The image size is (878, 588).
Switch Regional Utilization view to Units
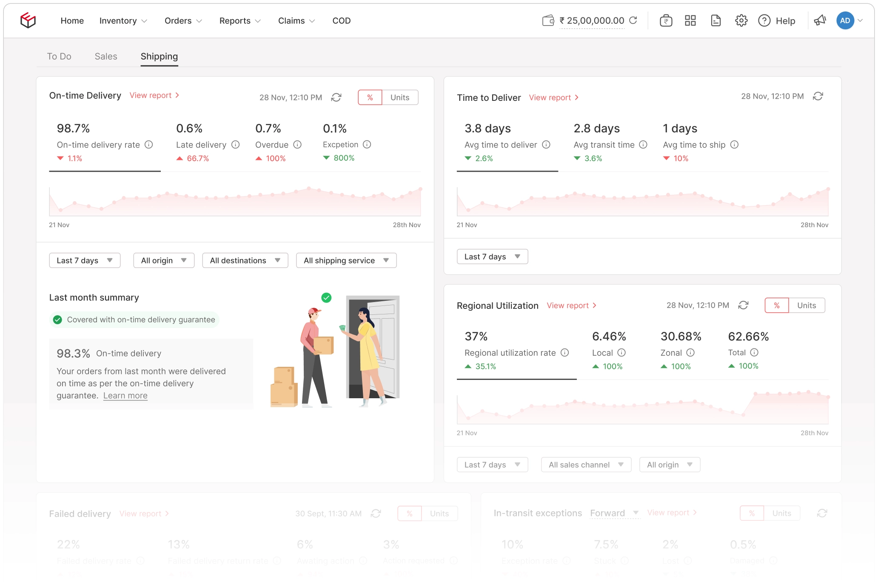click(806, 305)
